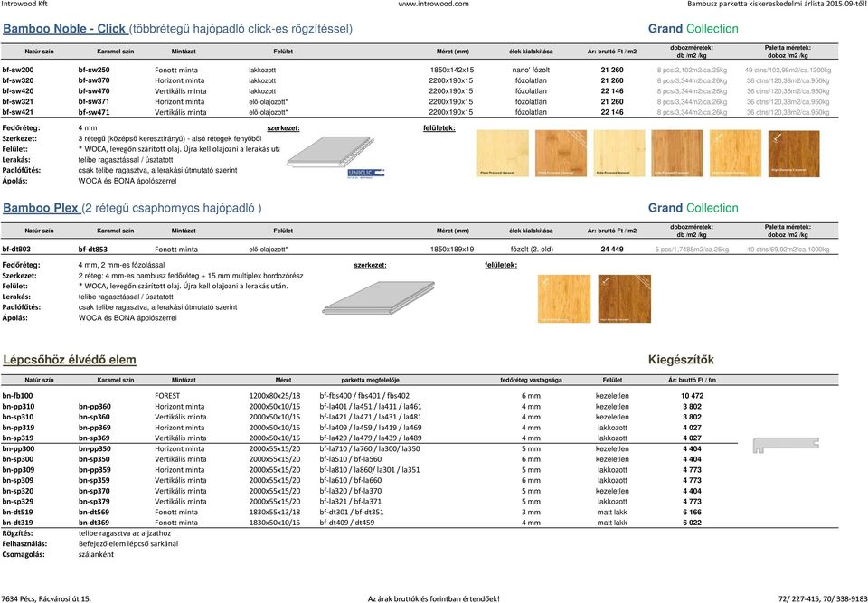
Task: Click the 22 146 price in the bf-sw420 row
Action: click(612, 91)
